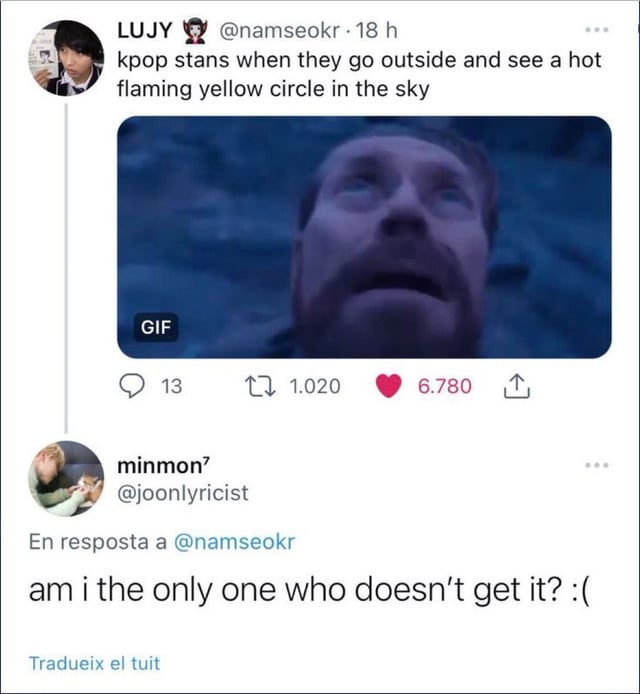
Task: Open the three-dot menu on minmon's reply
Action: click(598, 465)
